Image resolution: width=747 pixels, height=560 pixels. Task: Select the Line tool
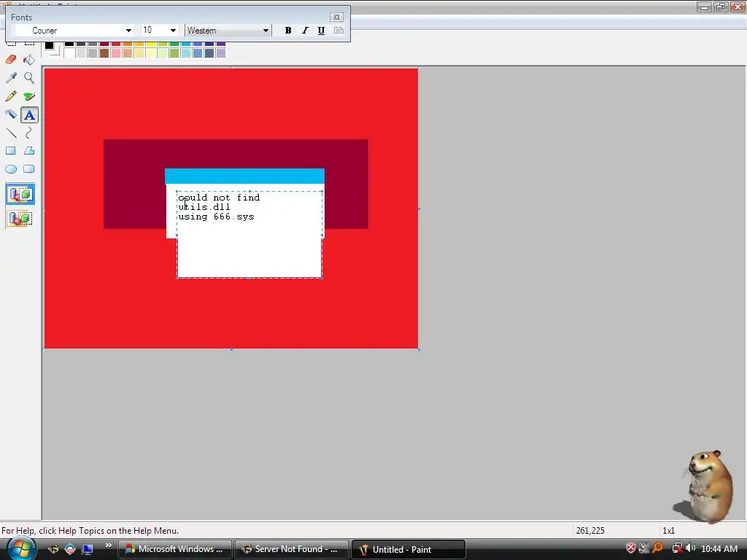(11, 133)
